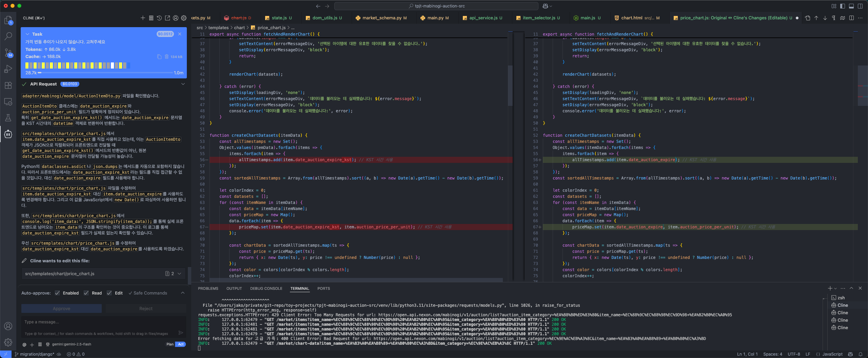Customize layout from title bar icon
This screenshot has width=868, height=358.
(834, 6)
